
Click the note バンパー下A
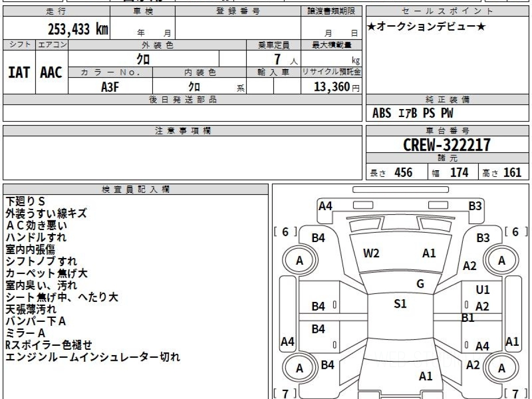point(35,321)
